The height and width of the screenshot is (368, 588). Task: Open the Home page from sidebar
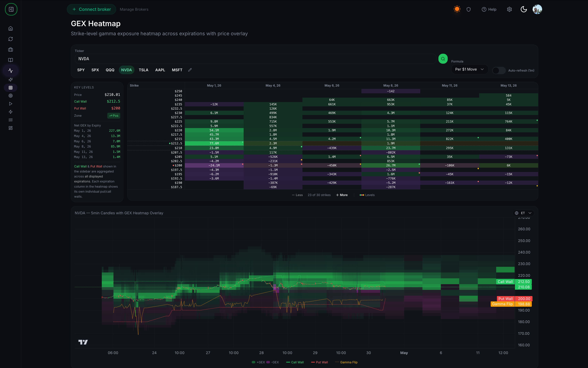coord(10,28)
